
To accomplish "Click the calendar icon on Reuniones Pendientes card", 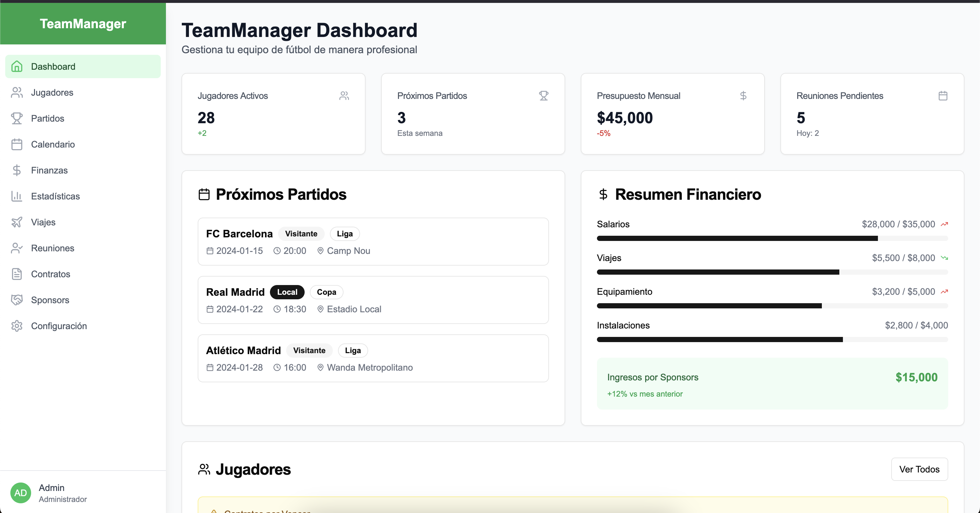I will (x=943, y=96).
